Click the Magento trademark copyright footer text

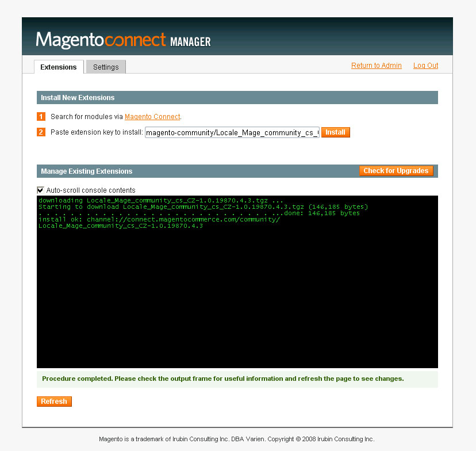[237, 439]
